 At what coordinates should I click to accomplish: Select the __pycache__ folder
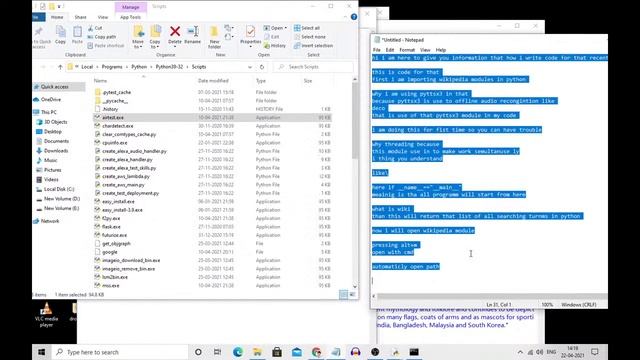coord(115,100)
